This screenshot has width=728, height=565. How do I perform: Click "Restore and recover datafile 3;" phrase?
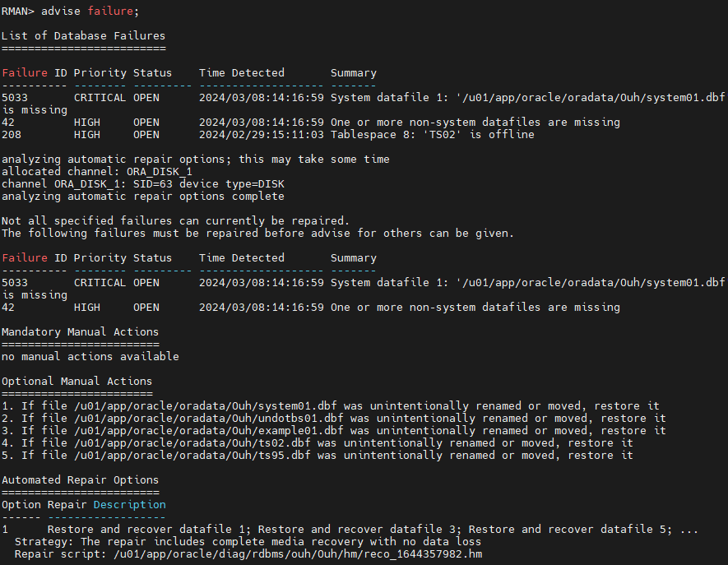359,530
